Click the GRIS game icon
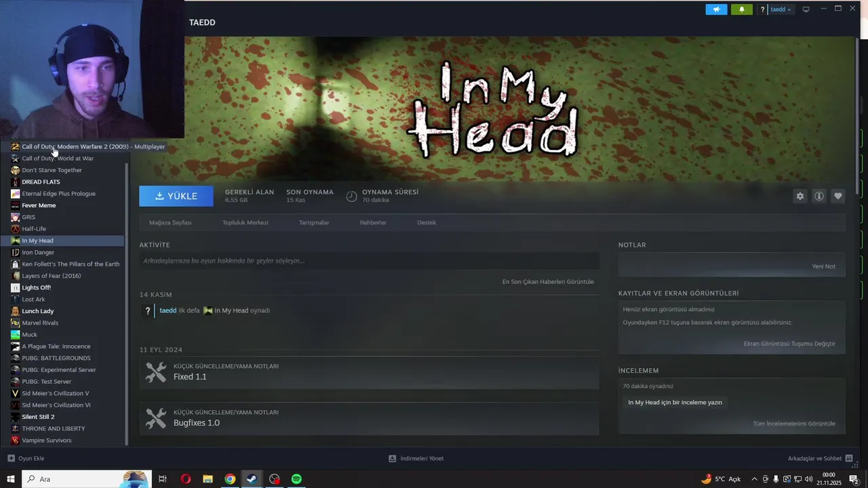This screenshot has height=488, width=868. pos(15,217)
